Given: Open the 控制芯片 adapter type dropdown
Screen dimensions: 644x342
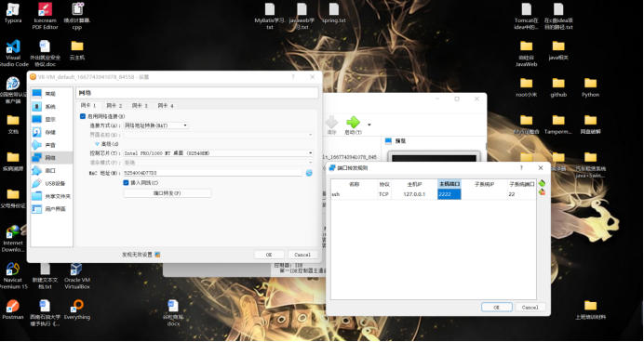Looking at the screenshot, I should pyautogui.click(x=218, y=153).
